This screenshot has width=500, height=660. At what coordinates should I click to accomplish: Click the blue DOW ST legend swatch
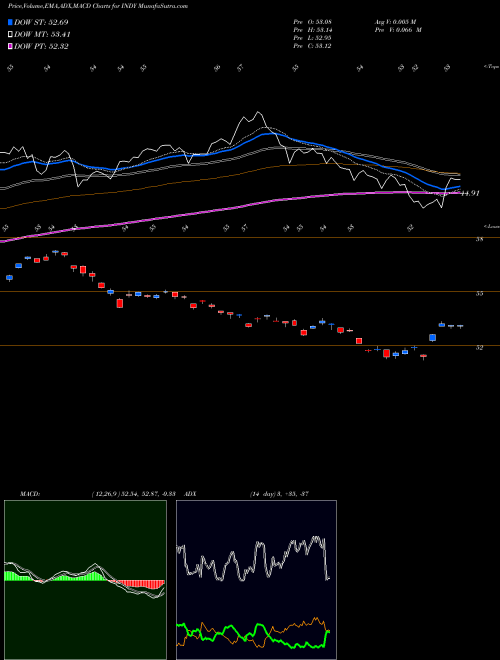10,22
